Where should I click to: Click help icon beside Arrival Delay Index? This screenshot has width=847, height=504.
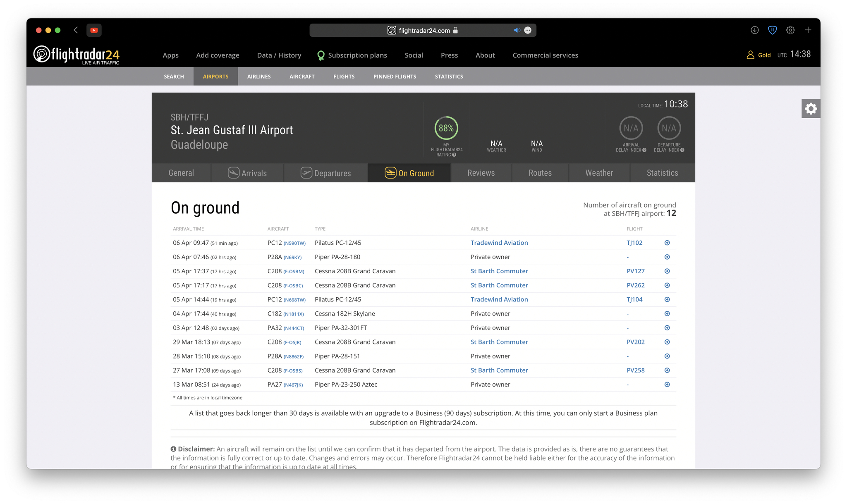tap(644, 150)
